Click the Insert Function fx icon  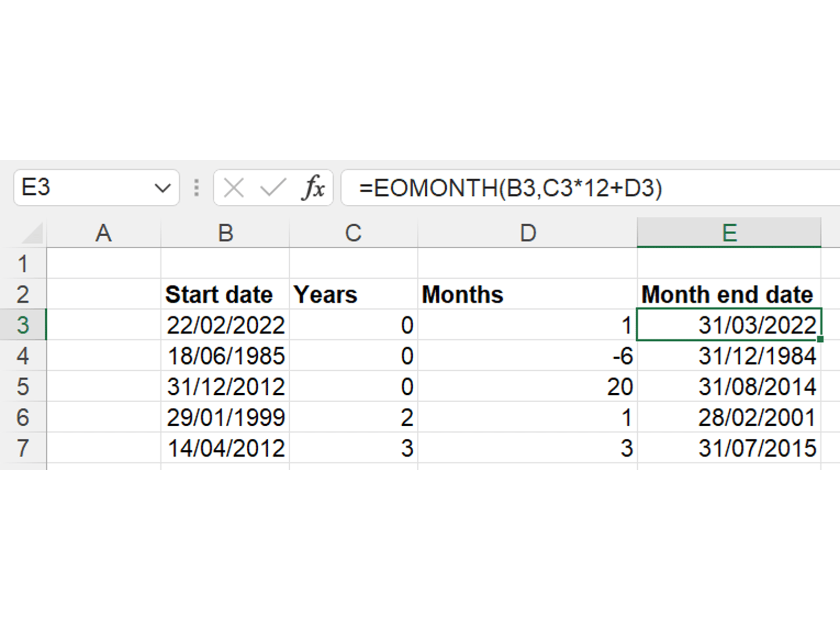point(313,187)
